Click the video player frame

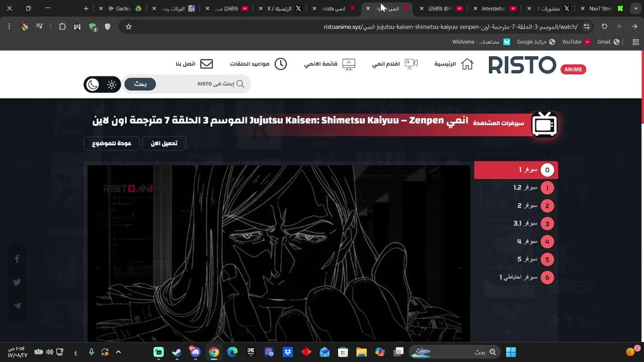point(279,253)
